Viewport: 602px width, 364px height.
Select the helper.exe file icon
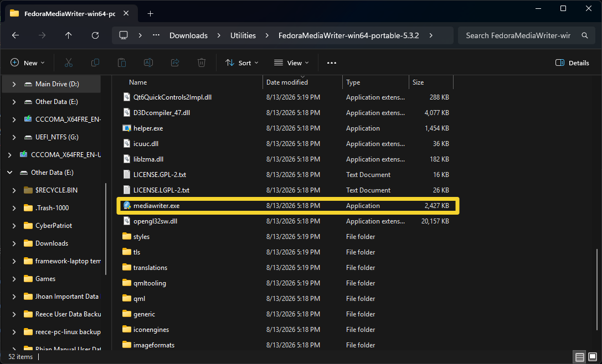[x=127, y=128]
